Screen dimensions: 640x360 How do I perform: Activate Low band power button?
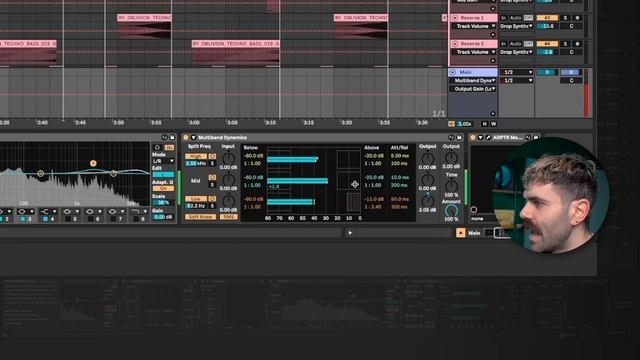212,199
